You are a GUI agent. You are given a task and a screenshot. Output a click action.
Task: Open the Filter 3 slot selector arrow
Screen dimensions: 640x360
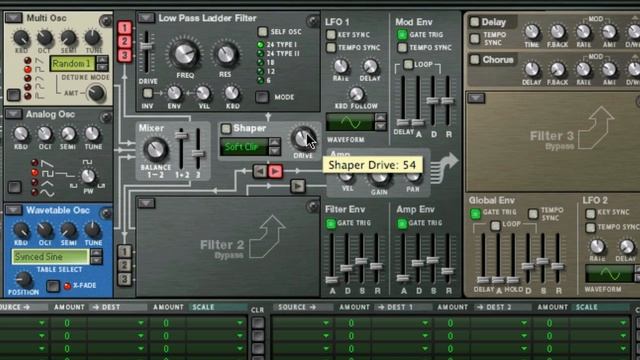coord(476,98)
